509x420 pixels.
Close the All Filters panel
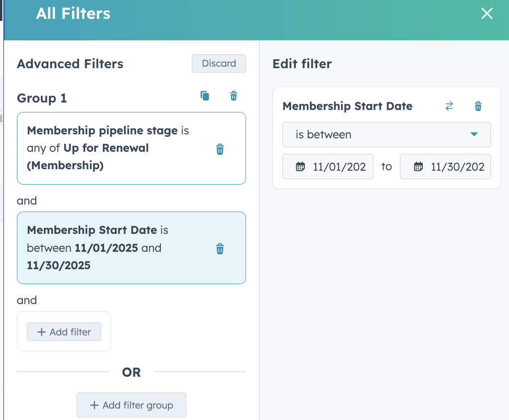pyautogui.click(x=487, y=14)
